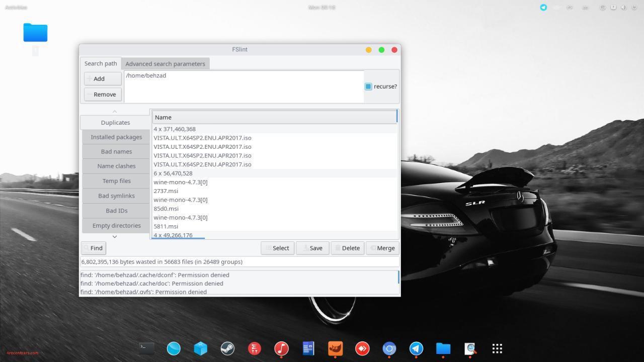Toggle the recurse? checkbox
This screenshot has height=362, width=644.
point(368,86)
